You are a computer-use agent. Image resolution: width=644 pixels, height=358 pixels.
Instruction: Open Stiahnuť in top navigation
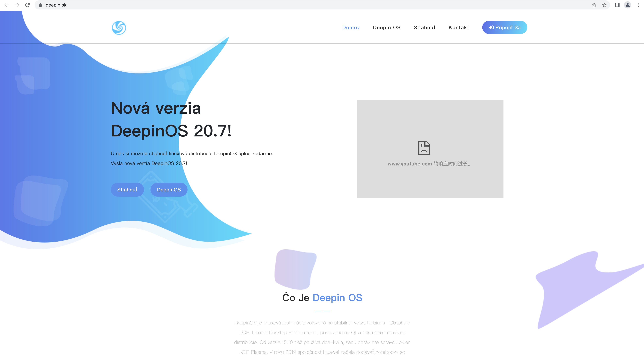click(424, 27)
